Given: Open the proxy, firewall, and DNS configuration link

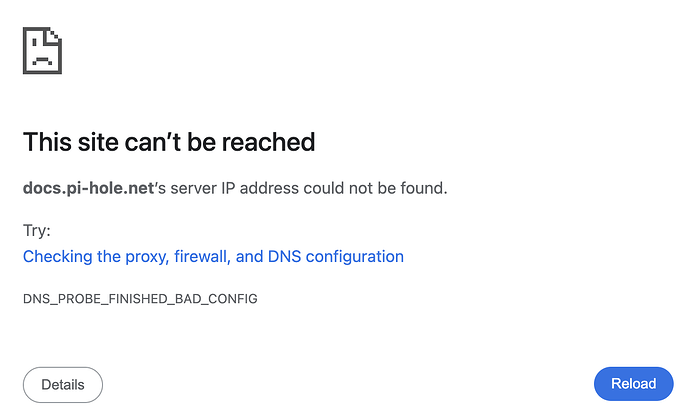Looking at the screenshot, I should [x=213, y=257].
